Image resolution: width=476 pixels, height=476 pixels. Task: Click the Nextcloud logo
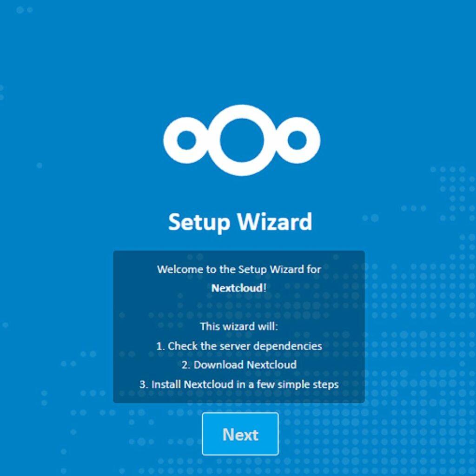click(x=242, y=140)
